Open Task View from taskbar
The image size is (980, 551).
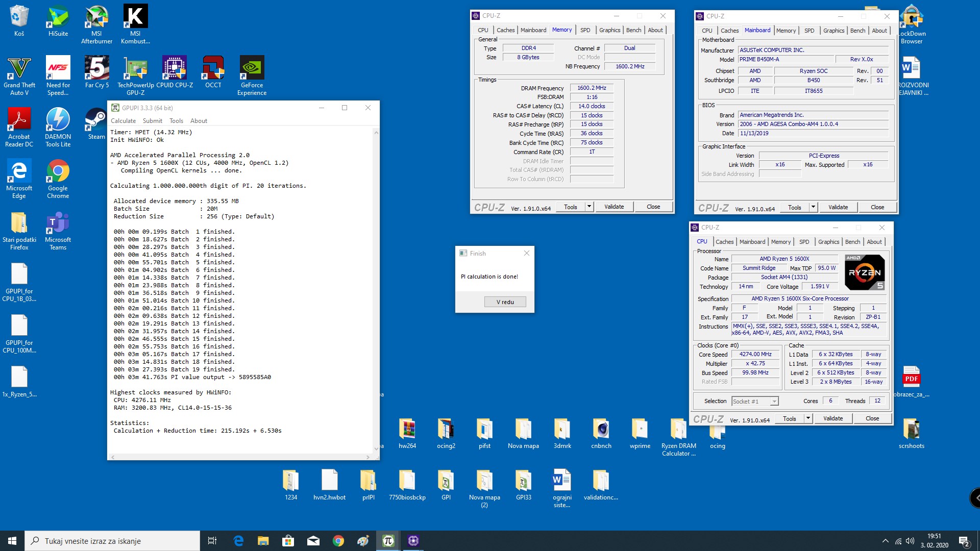click(212, 541)
